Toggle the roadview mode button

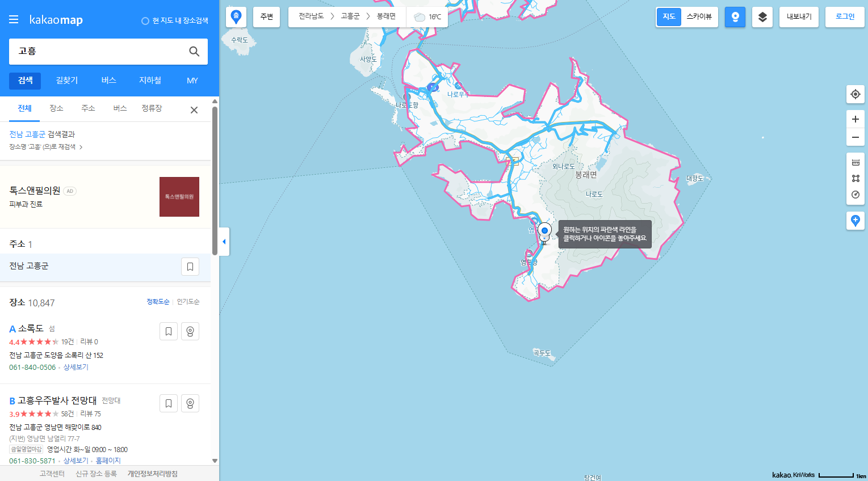(x=735, y=17)
